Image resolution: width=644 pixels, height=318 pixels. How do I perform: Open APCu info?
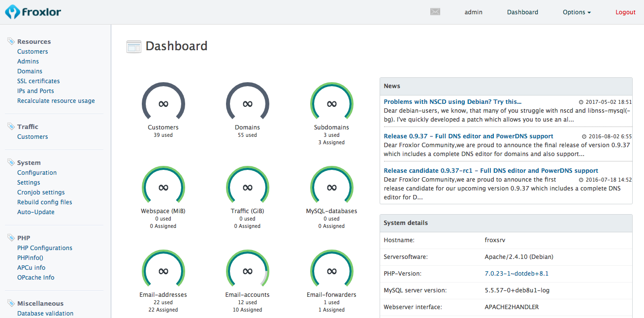[31, 268]
